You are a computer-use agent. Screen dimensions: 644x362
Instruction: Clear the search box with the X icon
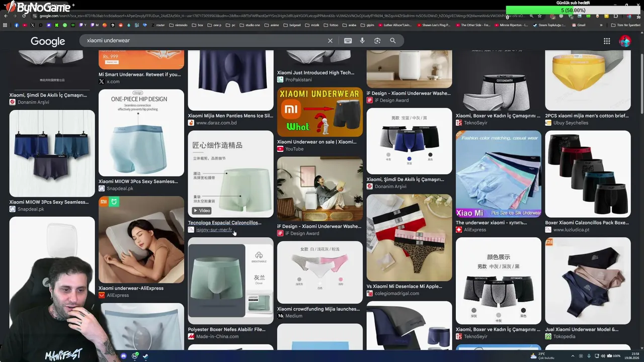pyautogui.click(x=330, y=41)
